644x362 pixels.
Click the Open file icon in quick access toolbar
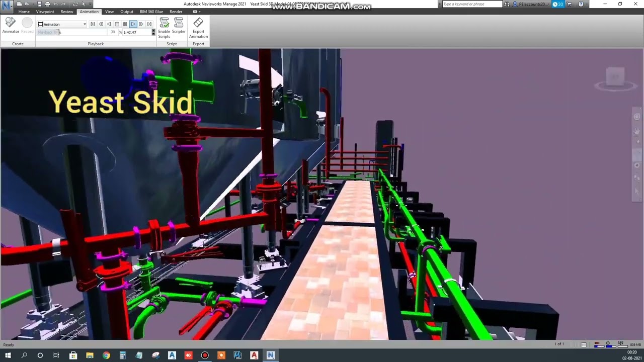26,4
